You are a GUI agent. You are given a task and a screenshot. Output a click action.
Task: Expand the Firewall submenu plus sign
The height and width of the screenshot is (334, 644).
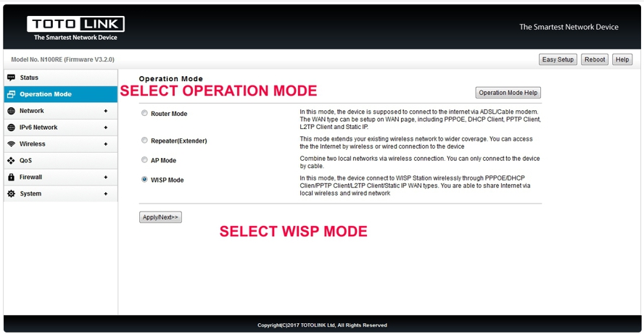point(106,178)
